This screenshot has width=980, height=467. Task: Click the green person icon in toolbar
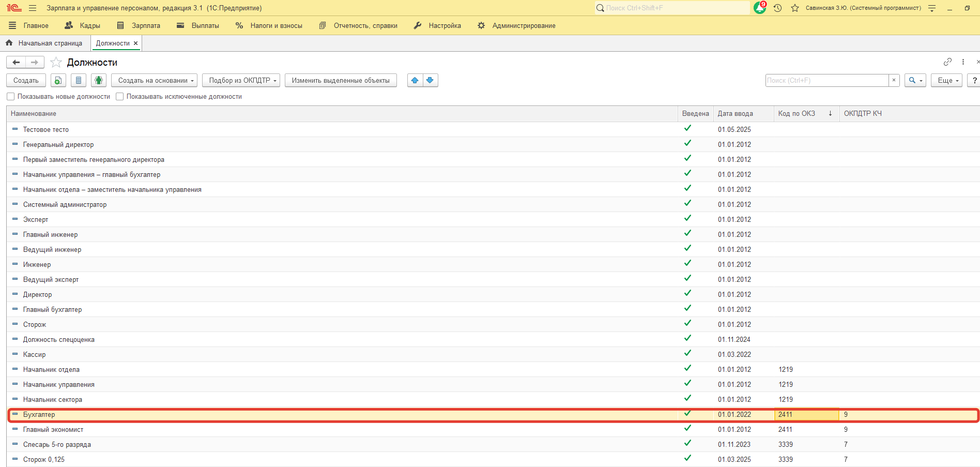tap(99, 80)
